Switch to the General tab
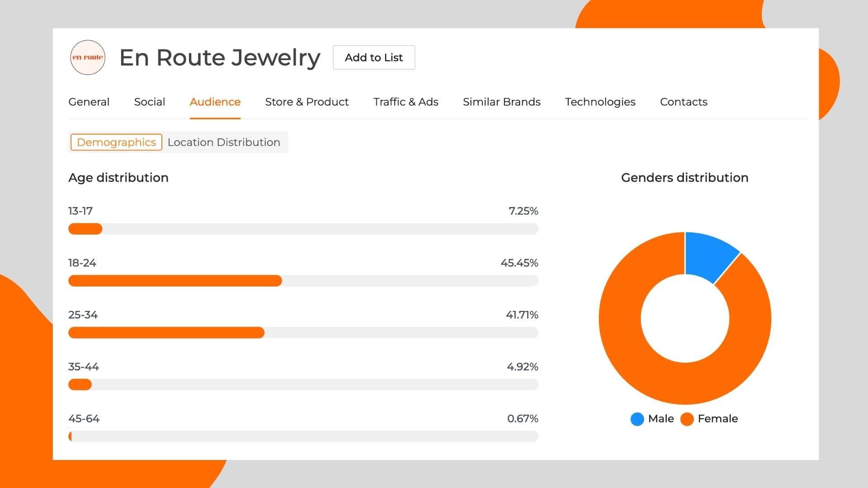This screenshot has height=488, width=868. click(x=89, y=102)
